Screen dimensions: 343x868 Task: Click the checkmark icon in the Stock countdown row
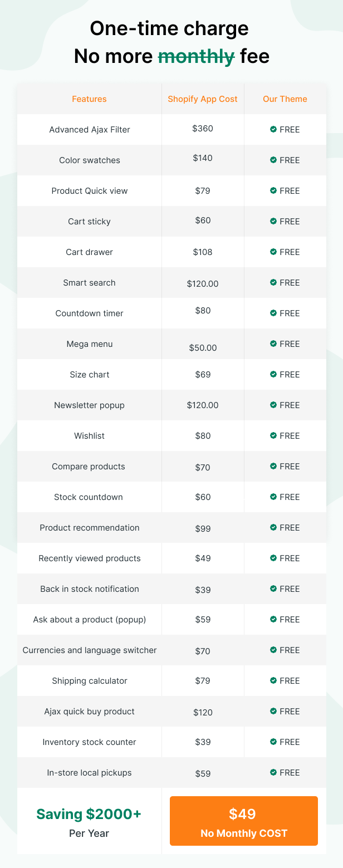[273, 497]
